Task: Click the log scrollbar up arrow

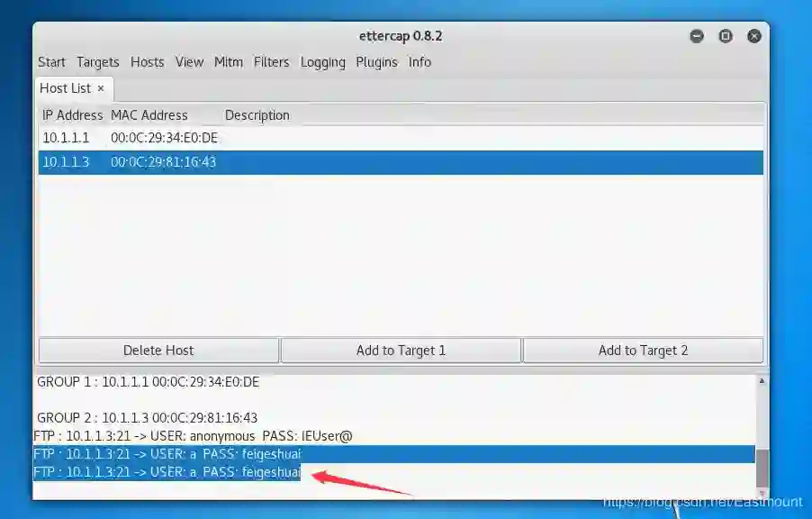Action: coord(762,380)
